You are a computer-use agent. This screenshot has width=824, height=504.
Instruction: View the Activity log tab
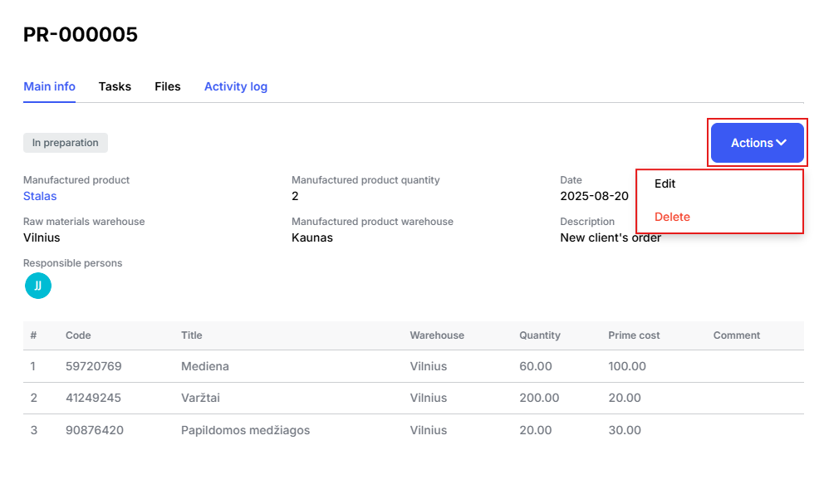click(235, 86)
